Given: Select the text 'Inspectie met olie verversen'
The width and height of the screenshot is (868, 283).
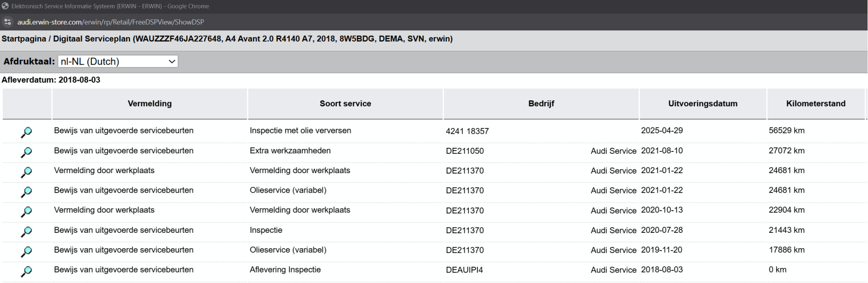Looking at the screenshot, I should coord(300,131).
